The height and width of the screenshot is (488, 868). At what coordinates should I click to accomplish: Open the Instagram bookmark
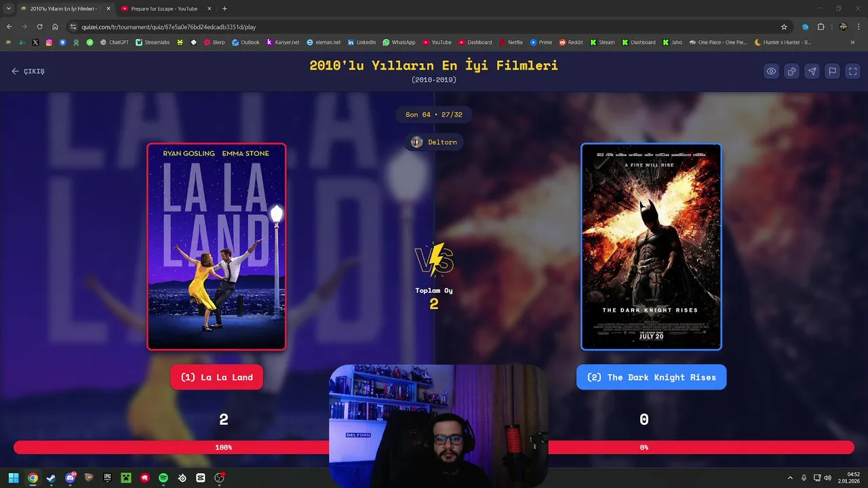coord(49,42)
